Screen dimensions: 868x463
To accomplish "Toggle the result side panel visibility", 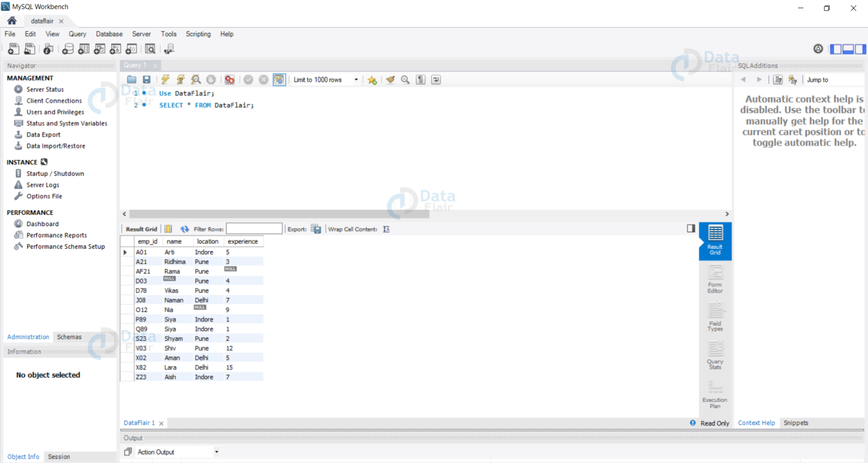I will pos(691,228).
